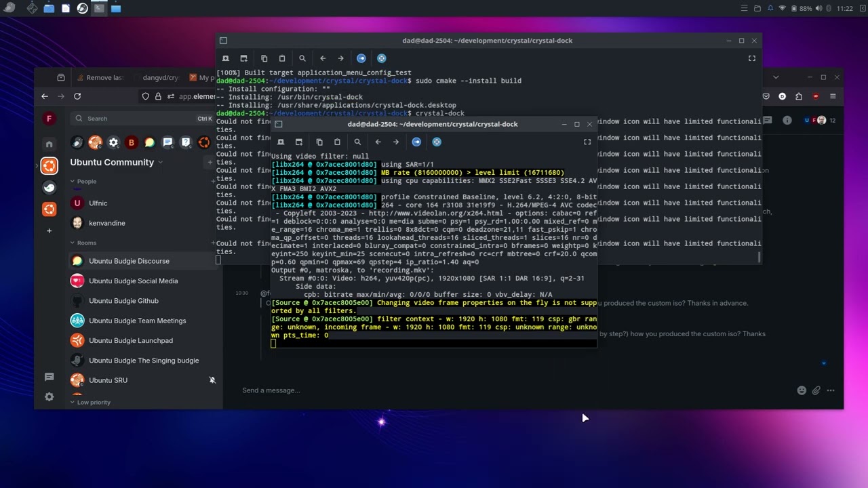Open Element quick settings gear
This screenshot has width=868, height=488.
point(49,396)
